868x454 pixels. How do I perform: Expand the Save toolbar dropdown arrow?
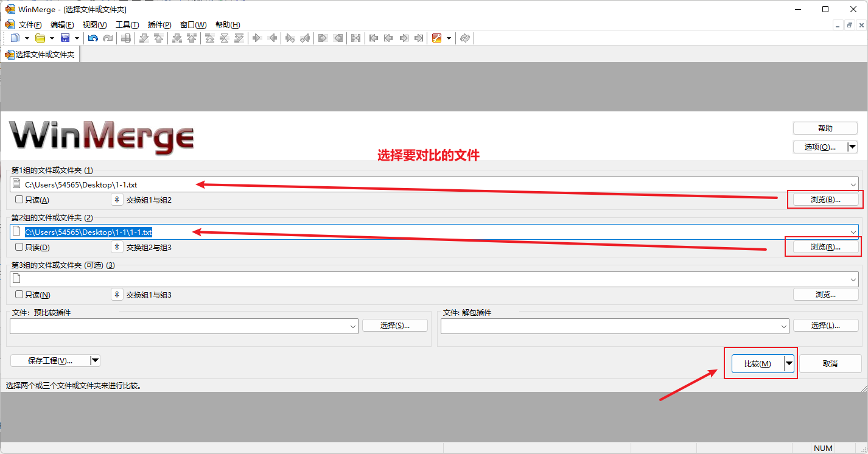(x=77, y=38)
